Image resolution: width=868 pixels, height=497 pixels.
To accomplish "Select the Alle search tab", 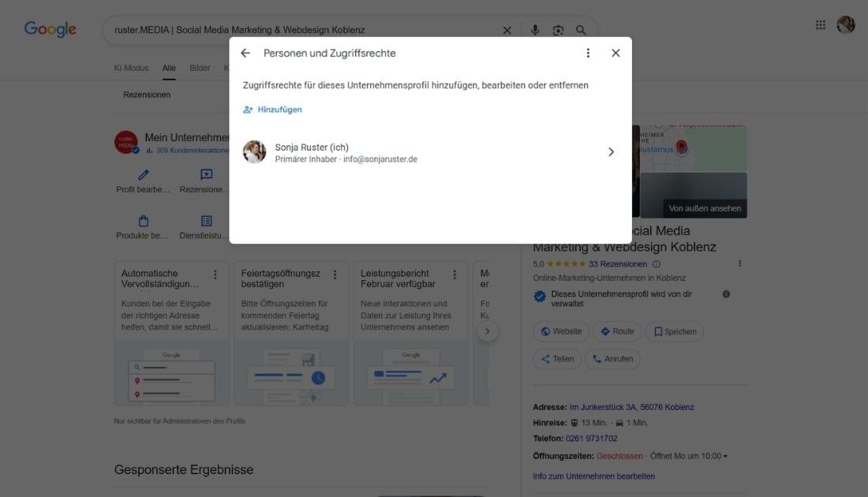I will pos(169,68).
